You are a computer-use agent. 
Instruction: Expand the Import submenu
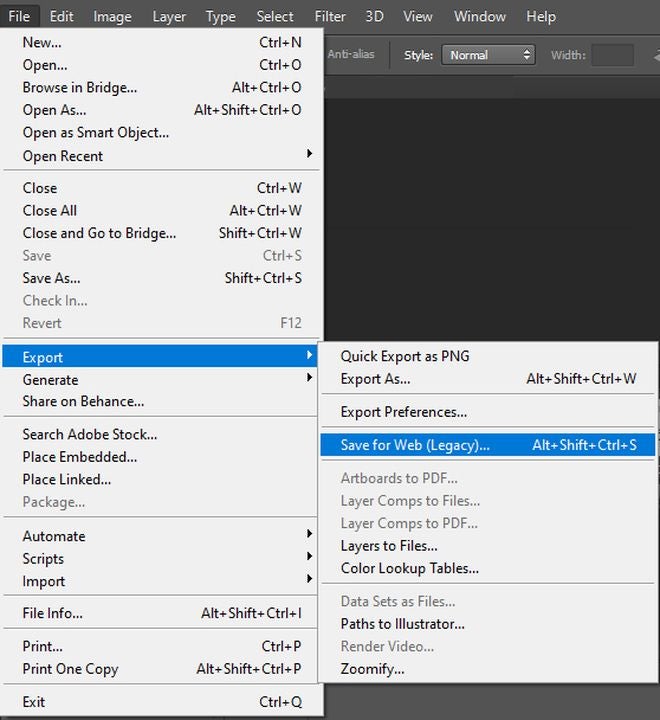[x=162, y=581]
